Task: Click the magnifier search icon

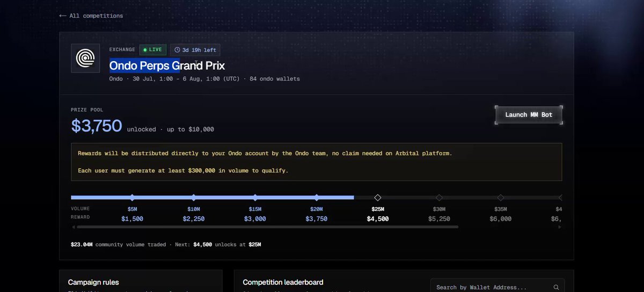Action: 557,287
